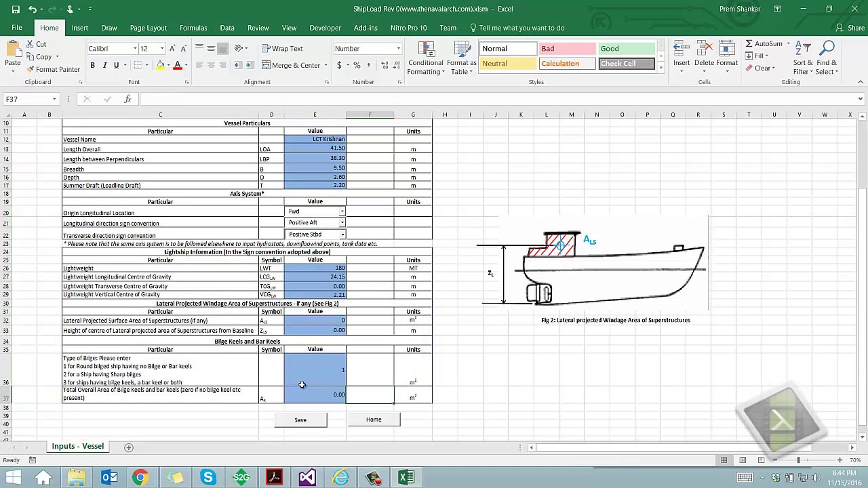Click Merge & Center

click(x=291, y=65)
